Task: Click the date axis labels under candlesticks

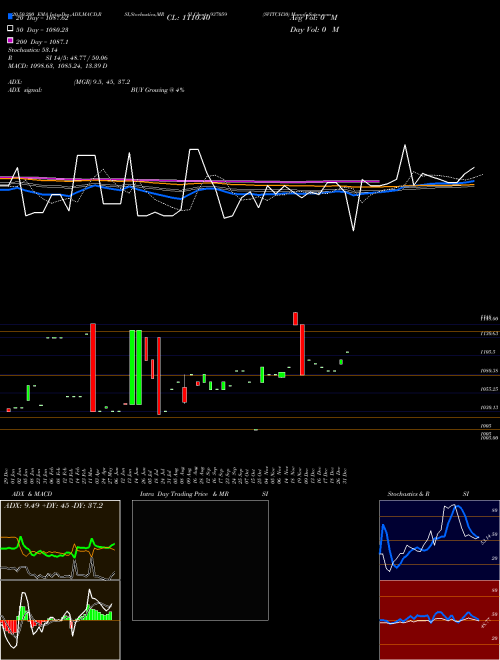Action: coord(176,475)
